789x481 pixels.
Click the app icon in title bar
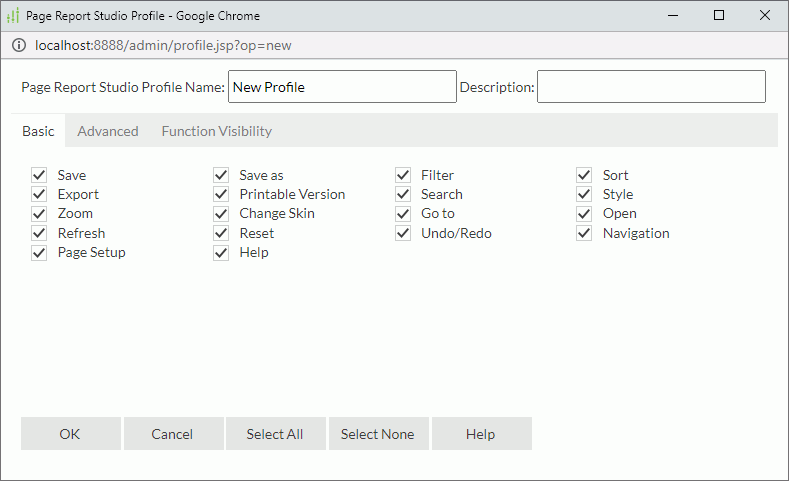point(13,16)
